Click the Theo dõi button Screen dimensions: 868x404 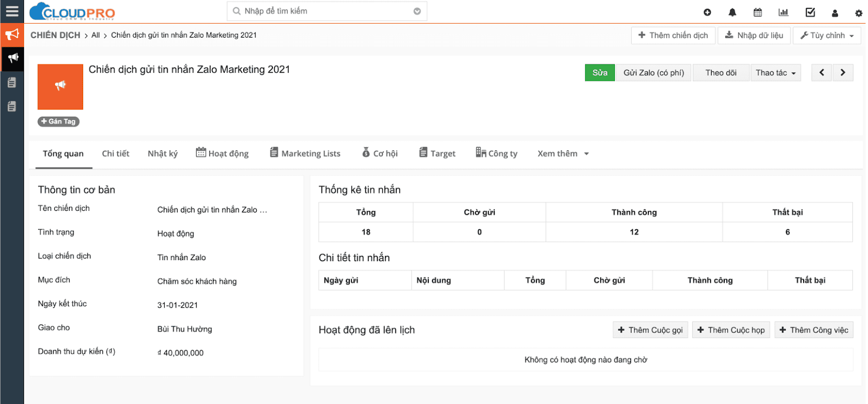721,73
